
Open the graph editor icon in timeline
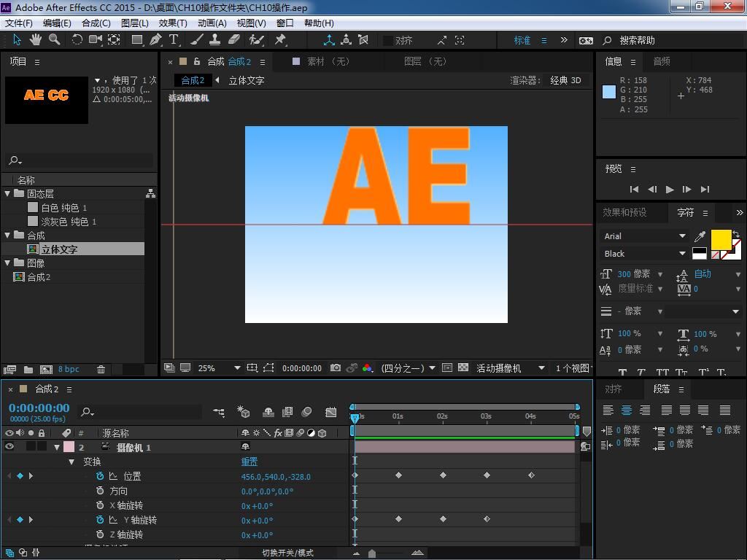pyautogui.click(x=330, y=412)
